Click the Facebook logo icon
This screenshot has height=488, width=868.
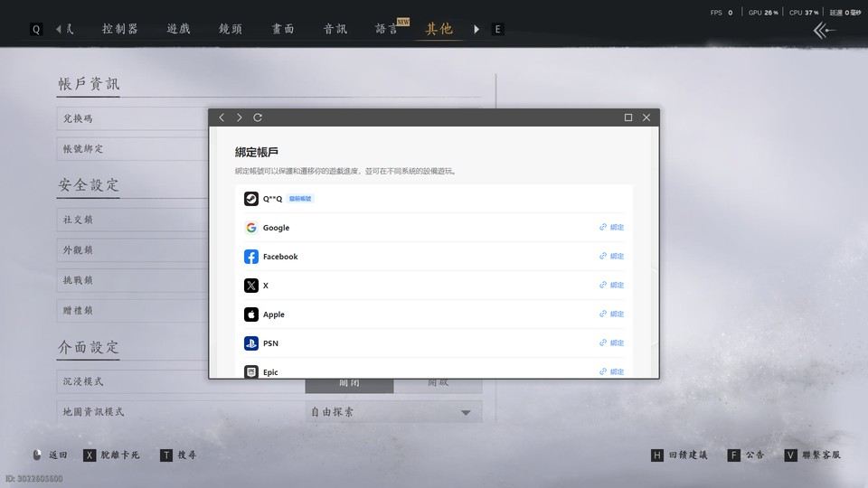(x=251, y=257)
